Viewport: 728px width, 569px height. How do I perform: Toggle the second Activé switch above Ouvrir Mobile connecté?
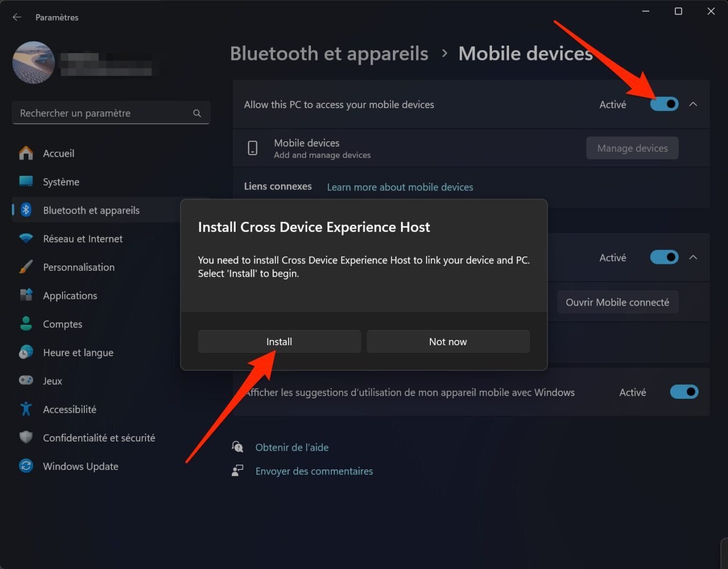coord(664,257)
